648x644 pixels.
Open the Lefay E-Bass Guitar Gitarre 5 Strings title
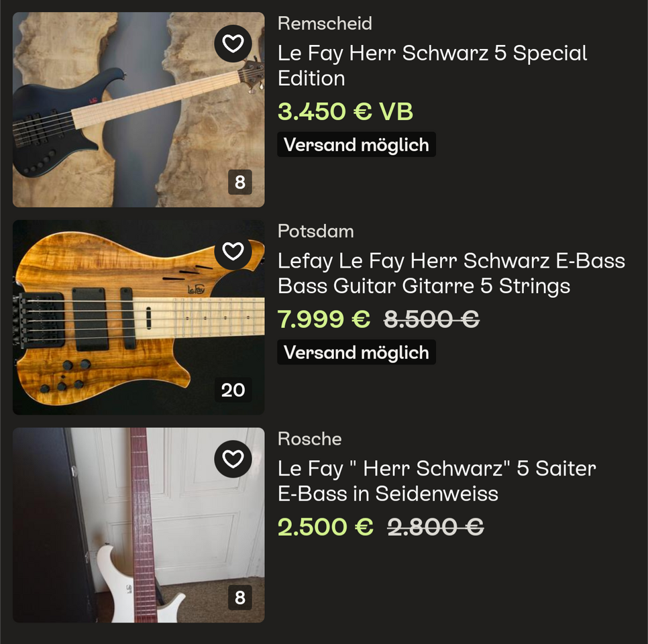(x=451, y=274)
